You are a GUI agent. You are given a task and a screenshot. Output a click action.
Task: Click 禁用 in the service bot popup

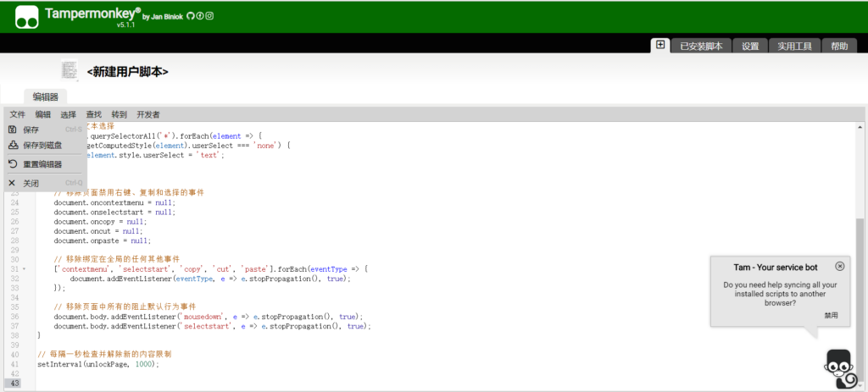tap(831, 315)
